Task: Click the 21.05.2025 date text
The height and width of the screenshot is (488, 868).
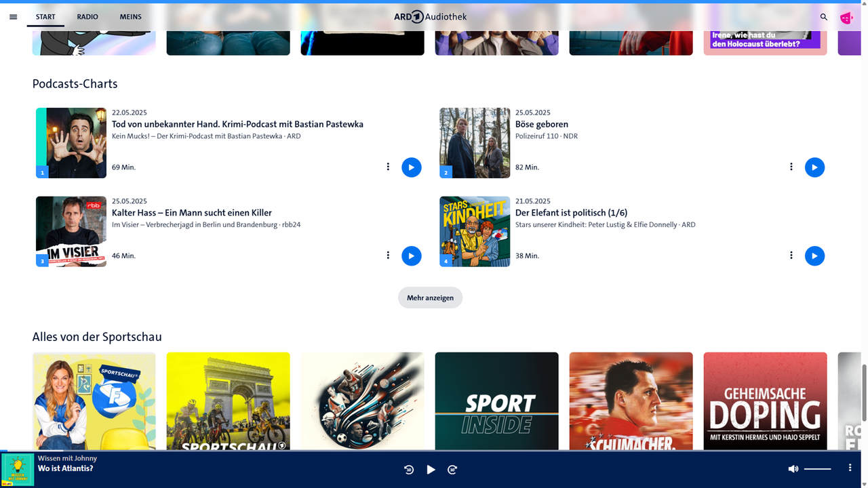Action: click(533, 201)
